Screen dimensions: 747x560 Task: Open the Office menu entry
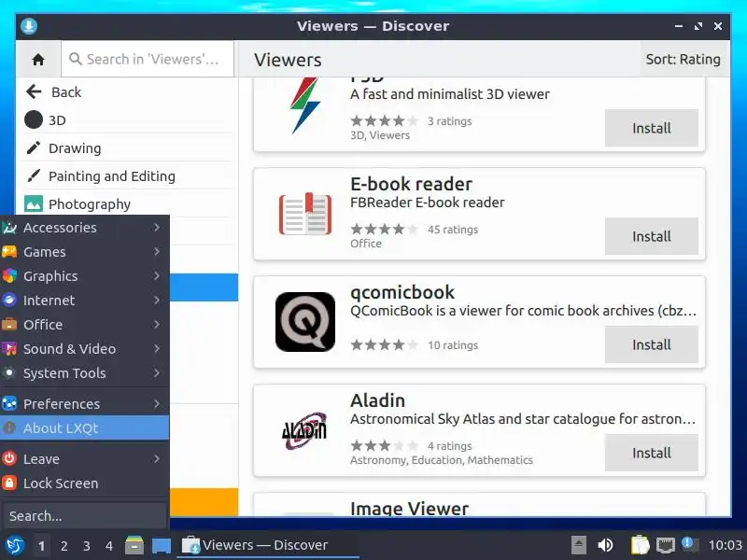tap(84, 325)
